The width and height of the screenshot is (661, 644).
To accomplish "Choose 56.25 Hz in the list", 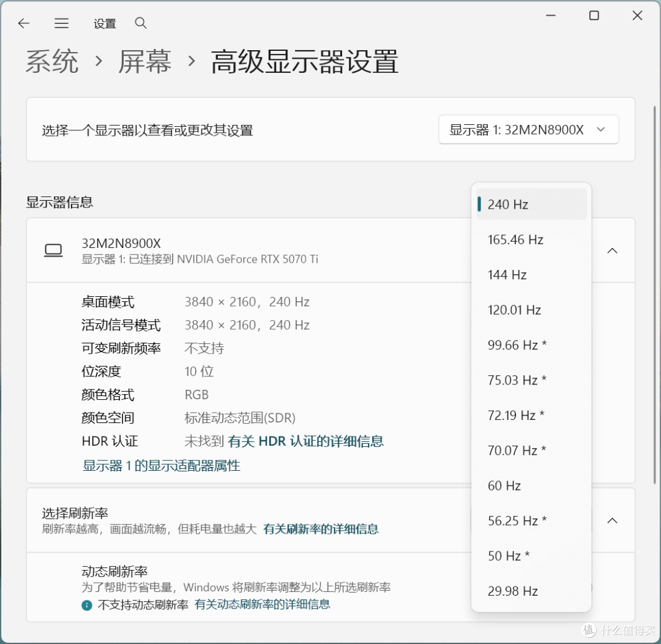I will coord(531,521).
